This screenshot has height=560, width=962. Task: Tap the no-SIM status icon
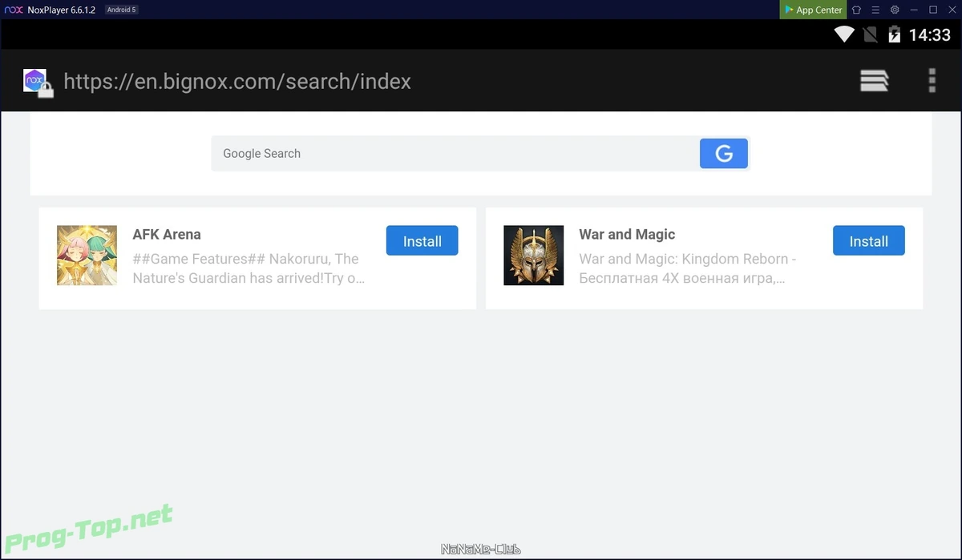coord(870,34)
